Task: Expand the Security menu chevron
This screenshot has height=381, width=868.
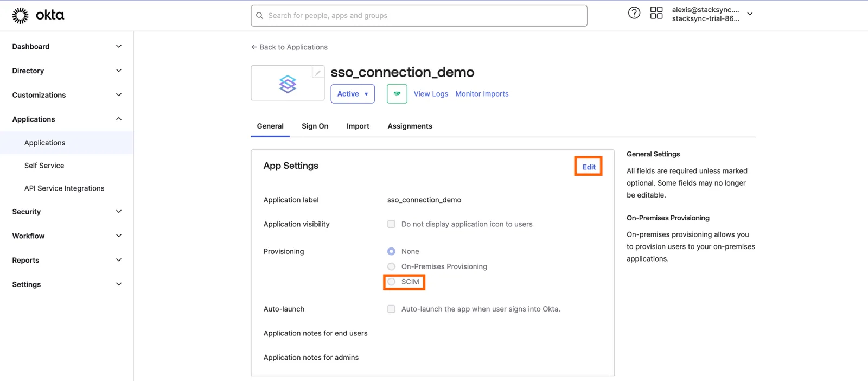Action: pyautogui.click(x=119, y=212)
